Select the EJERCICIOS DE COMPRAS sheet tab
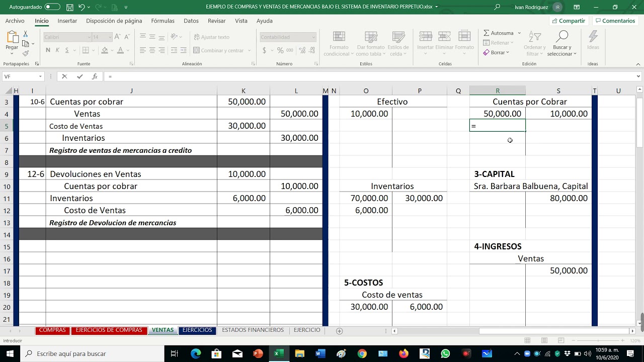The width and height of the screenshot is (644, 362). 109,330
